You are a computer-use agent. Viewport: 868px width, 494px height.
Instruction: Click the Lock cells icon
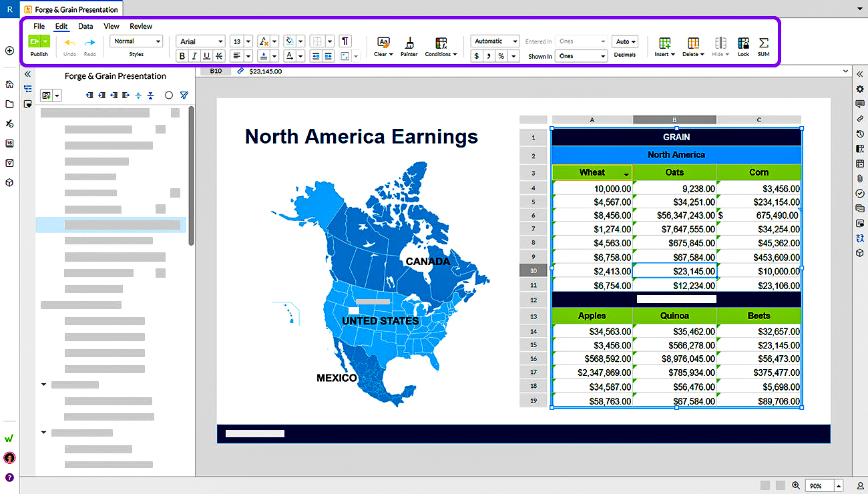[x=743, y=44]
